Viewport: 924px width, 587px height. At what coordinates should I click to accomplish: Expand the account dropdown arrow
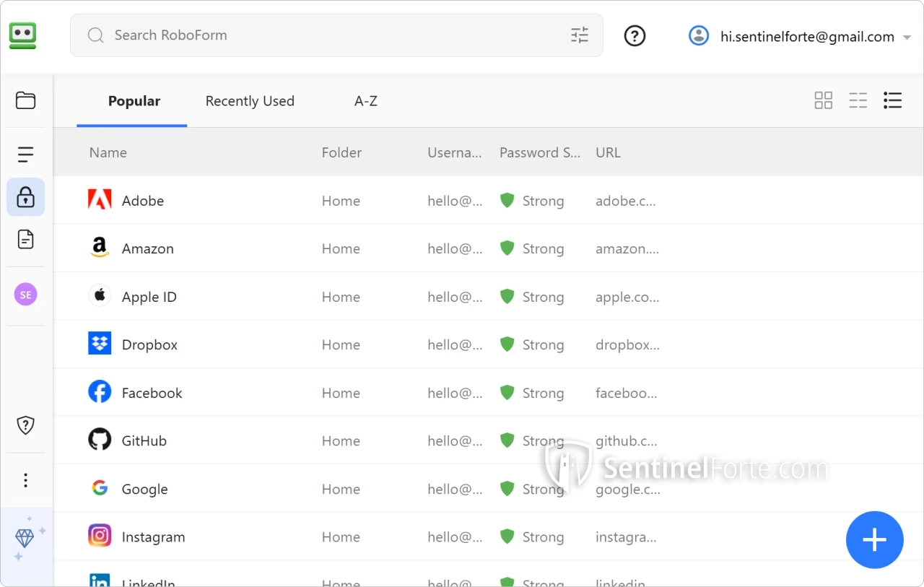coord(907,37)
